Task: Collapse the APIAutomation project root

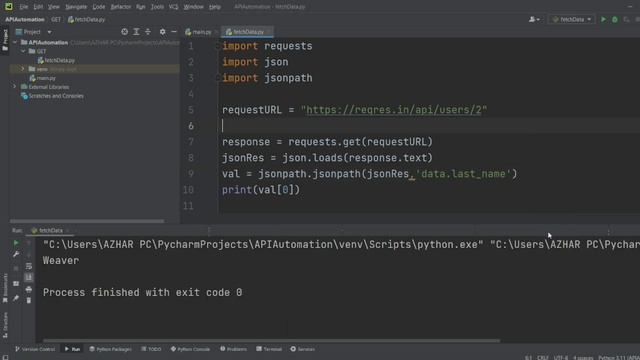Action: [x=15, y=42]
